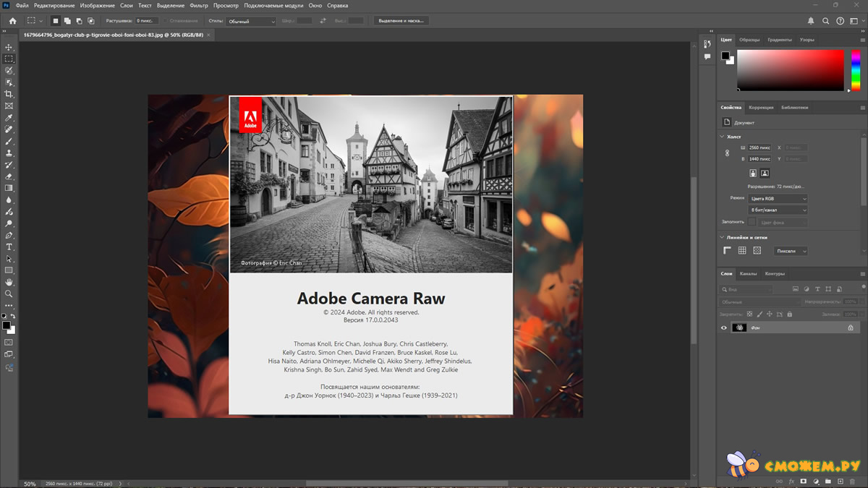Select the Hand tool
Image resolution: width=868 pixels, height=488 pixels.
(9, 282)
